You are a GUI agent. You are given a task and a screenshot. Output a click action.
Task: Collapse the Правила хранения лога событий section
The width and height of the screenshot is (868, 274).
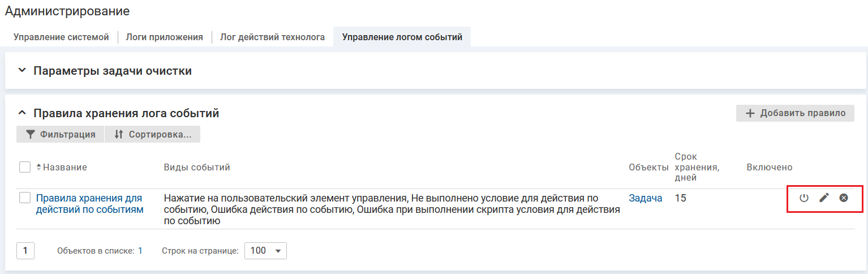point(22,113)
